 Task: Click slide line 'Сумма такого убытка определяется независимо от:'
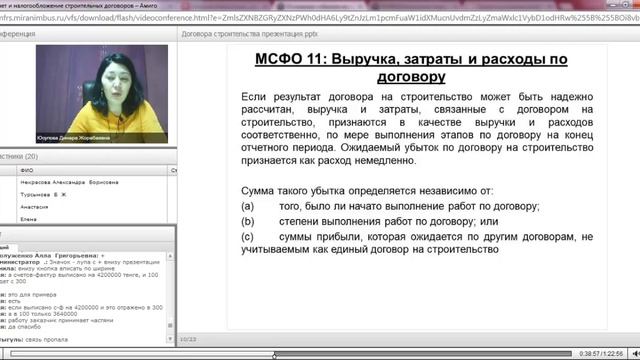[x=367, y=191]
